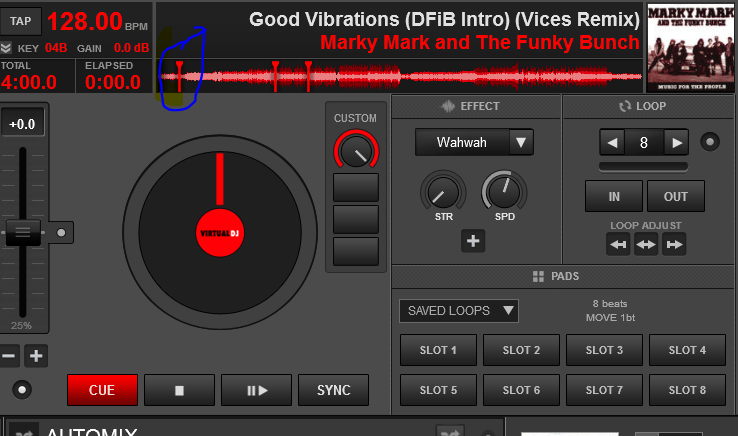Screen dimensions: 738x436
Task: Click the red CUE button
Action: pos(102,390)
